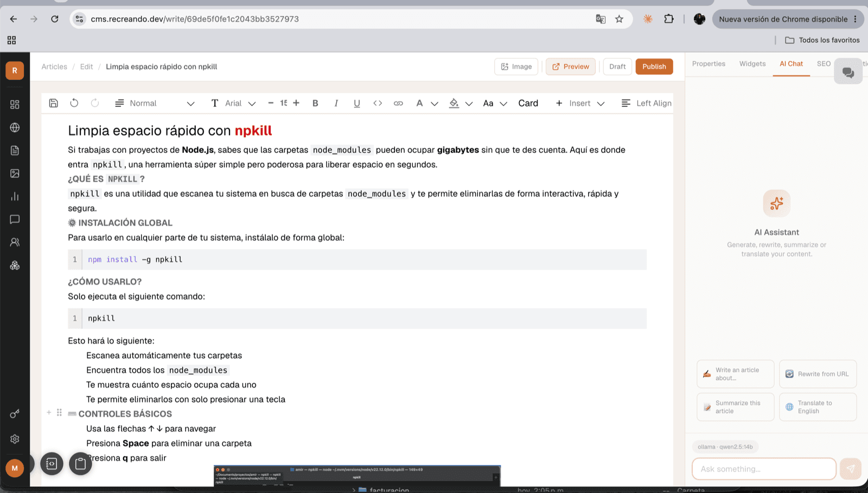Increase the font size with plus
868x493 pixels.
(x=296, y=103)
